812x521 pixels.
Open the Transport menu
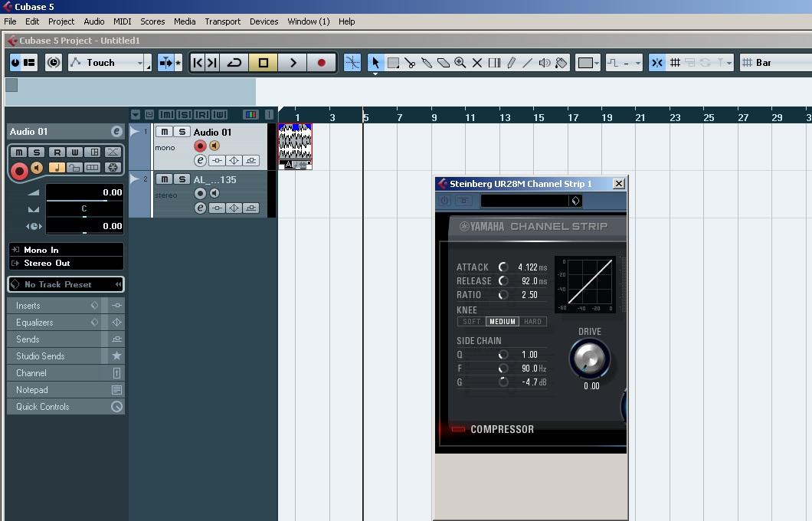[x=223, y=21]
